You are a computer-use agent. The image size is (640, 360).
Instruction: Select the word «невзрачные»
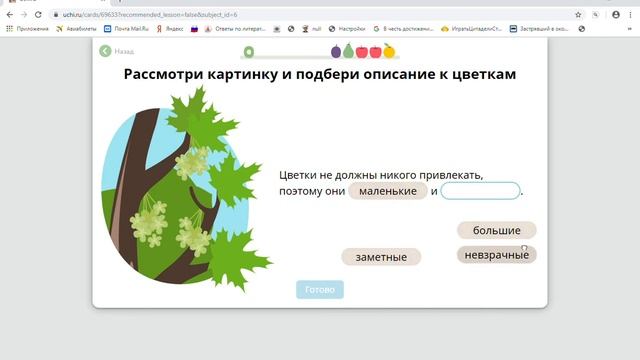[496, 255]
